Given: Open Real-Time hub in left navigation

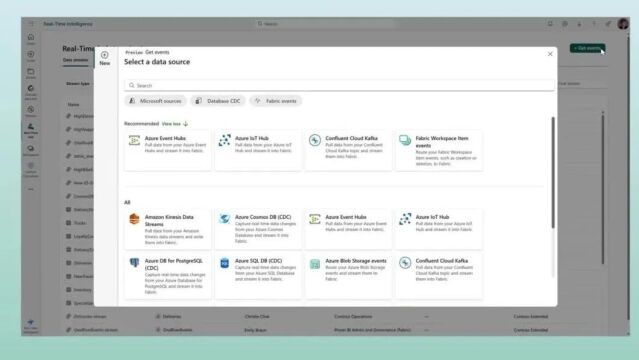Looking at the screenshot, I should (31, 131).
